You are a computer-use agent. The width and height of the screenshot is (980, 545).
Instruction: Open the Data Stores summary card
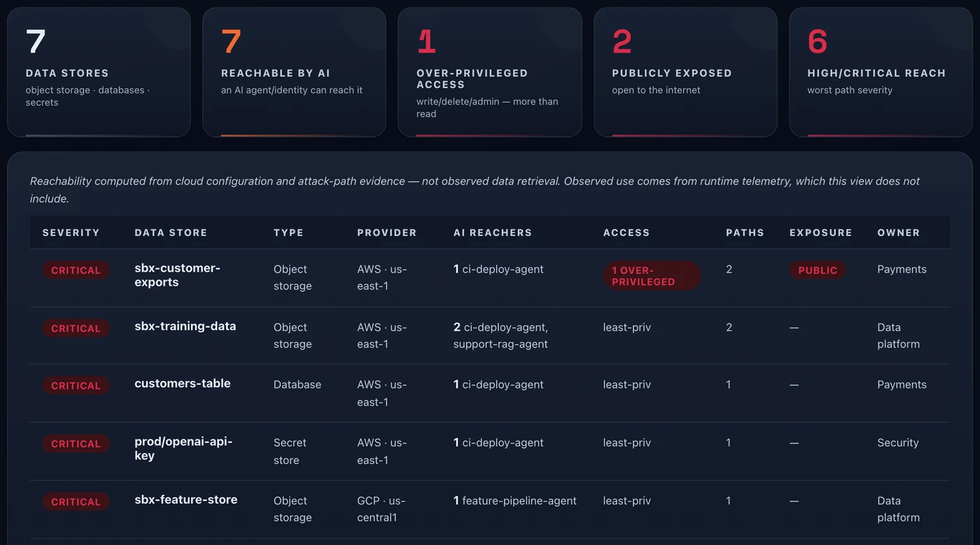coord(99,72)
